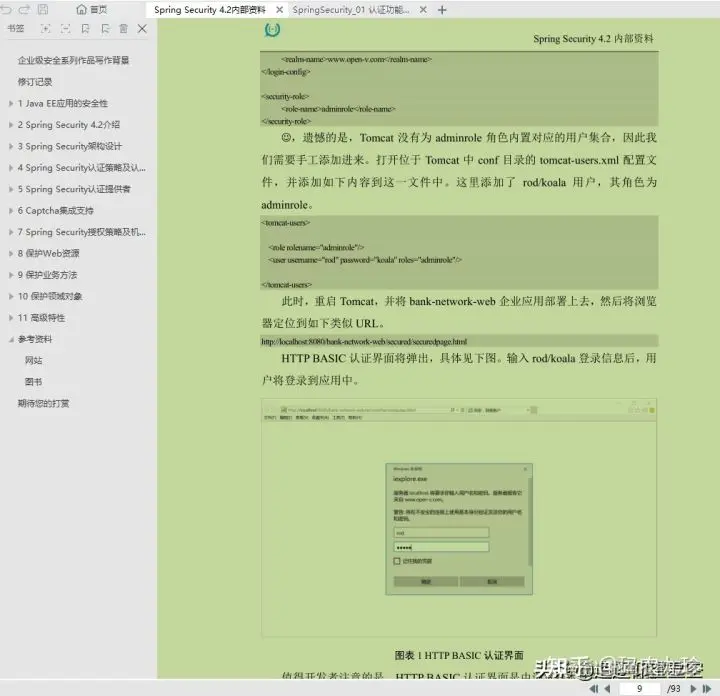720x696 pixels.
Task: Click header text Spring Security 4.2 内部资料
Action: [x=593, y=39]
